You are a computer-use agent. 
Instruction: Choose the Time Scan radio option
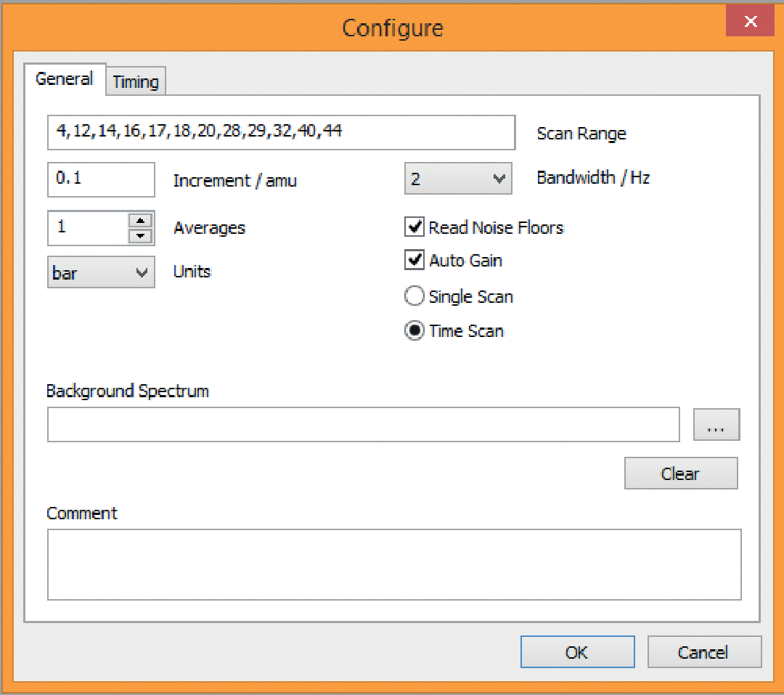coord(415,331)
